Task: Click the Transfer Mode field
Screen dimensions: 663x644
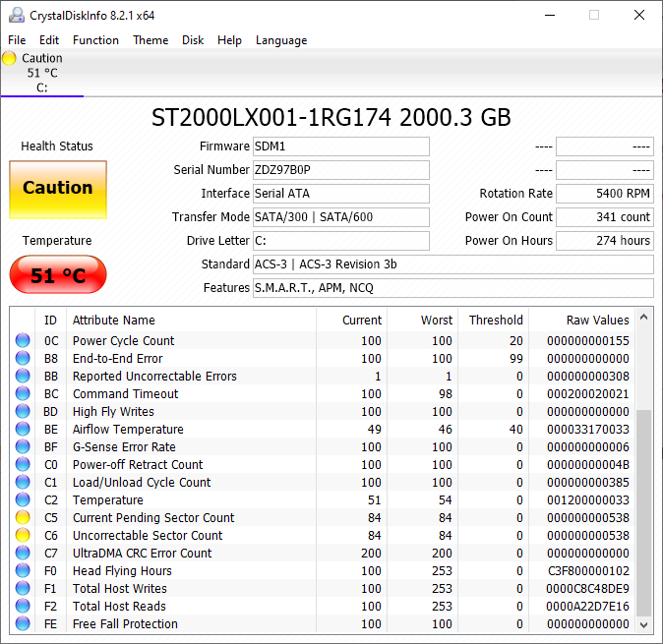Action: pyautogui.click(x=341, y=217)
